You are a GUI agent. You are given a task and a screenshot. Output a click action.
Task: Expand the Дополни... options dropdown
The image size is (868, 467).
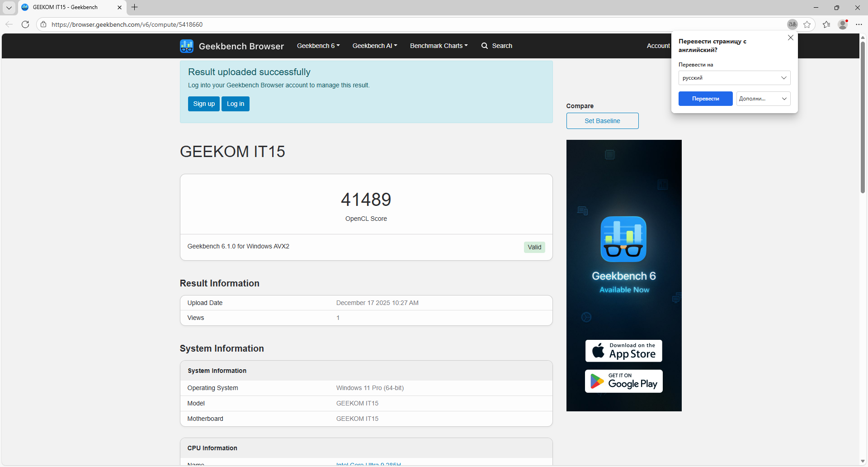[x=763, y=99]
